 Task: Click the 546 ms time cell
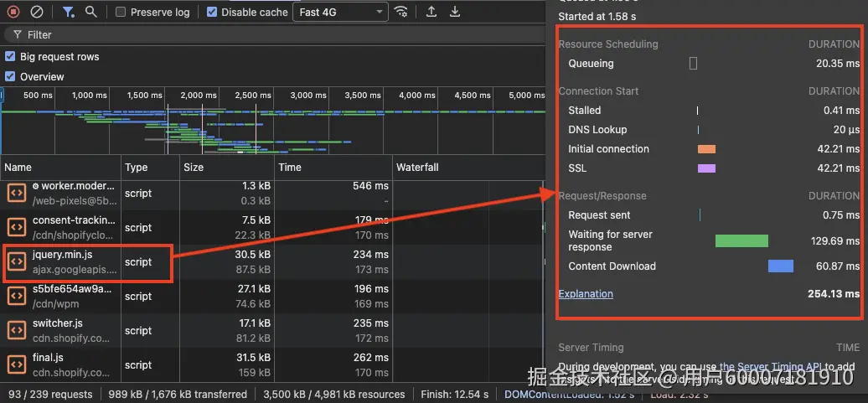(x=371, y=186)
